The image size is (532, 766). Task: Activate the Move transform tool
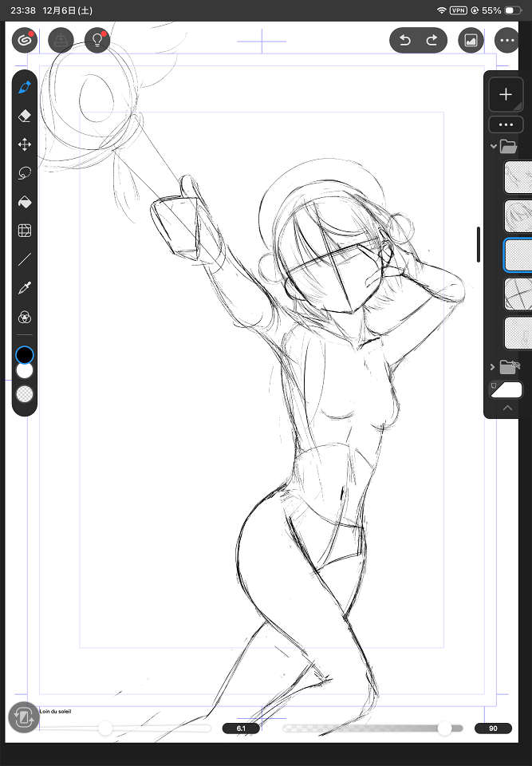pyautogui.click(x=24, y=144)
